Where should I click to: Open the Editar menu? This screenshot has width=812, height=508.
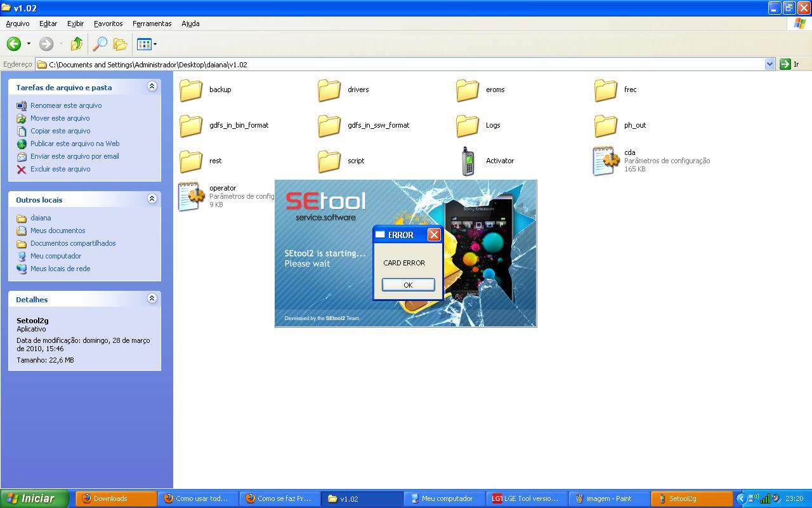pos(48,23)
